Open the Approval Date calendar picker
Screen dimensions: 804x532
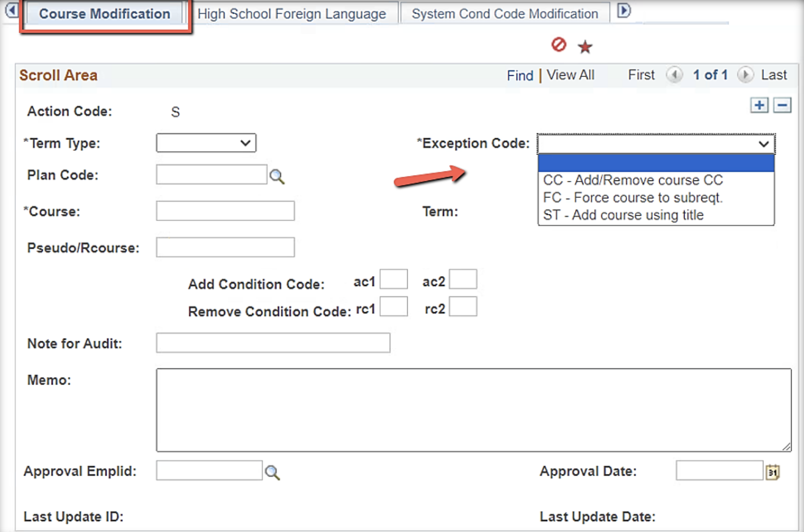pyautogui.click(x=773, y=472)
